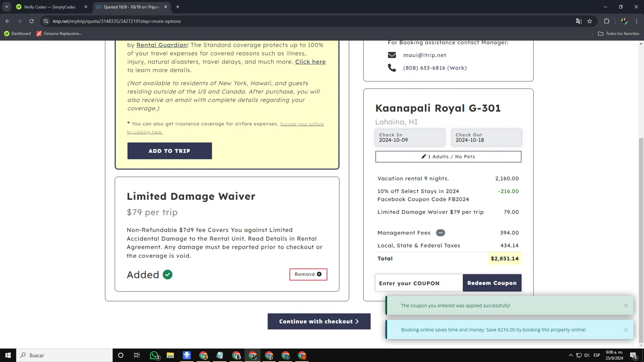Viewport: 644px width, 362px height.
Task: Show hidden system tray icons
Action: tap(571, 355)
